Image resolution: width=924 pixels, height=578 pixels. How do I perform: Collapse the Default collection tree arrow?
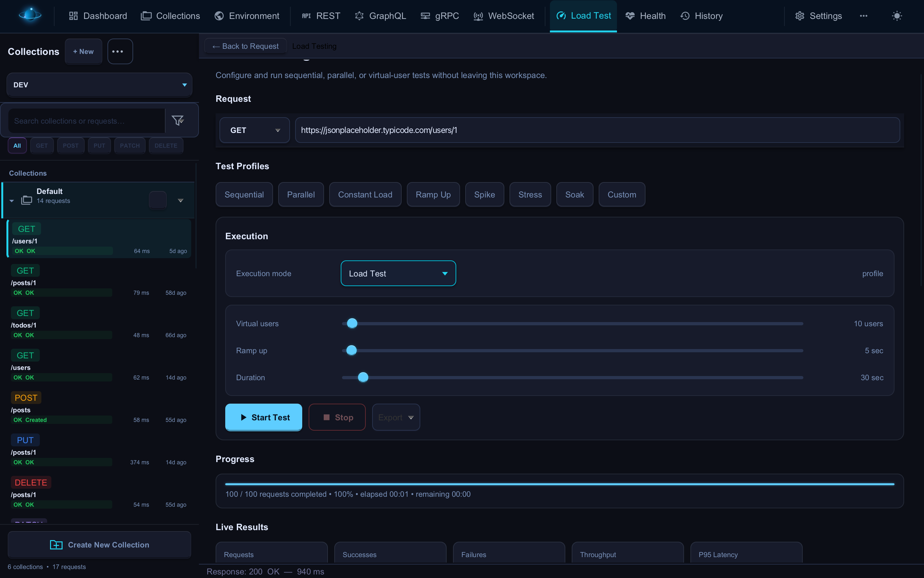click(12, 200)
